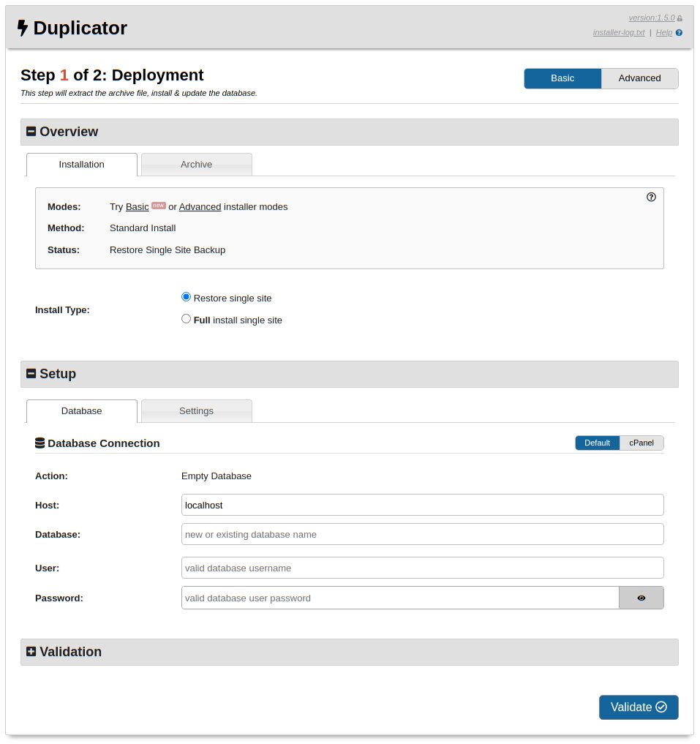Choose Default database connection mode

[597, 443]
